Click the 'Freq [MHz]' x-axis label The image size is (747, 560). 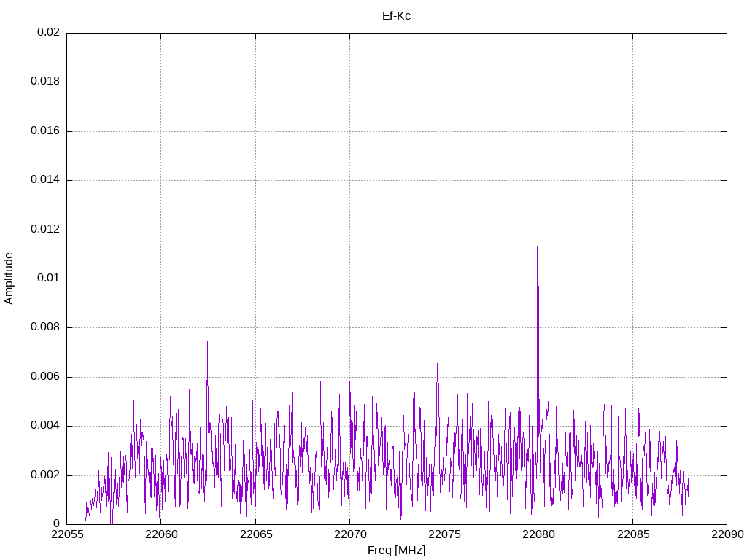(x=396, y=551)
